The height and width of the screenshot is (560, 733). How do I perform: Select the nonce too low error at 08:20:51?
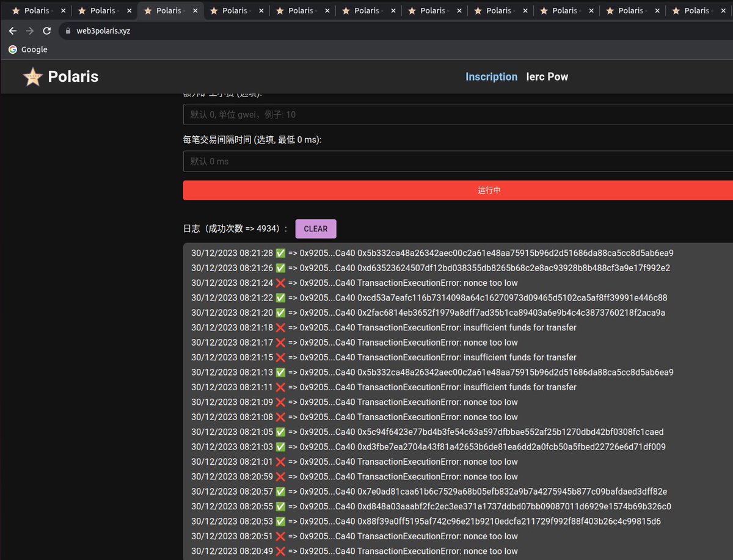[437, 536]
